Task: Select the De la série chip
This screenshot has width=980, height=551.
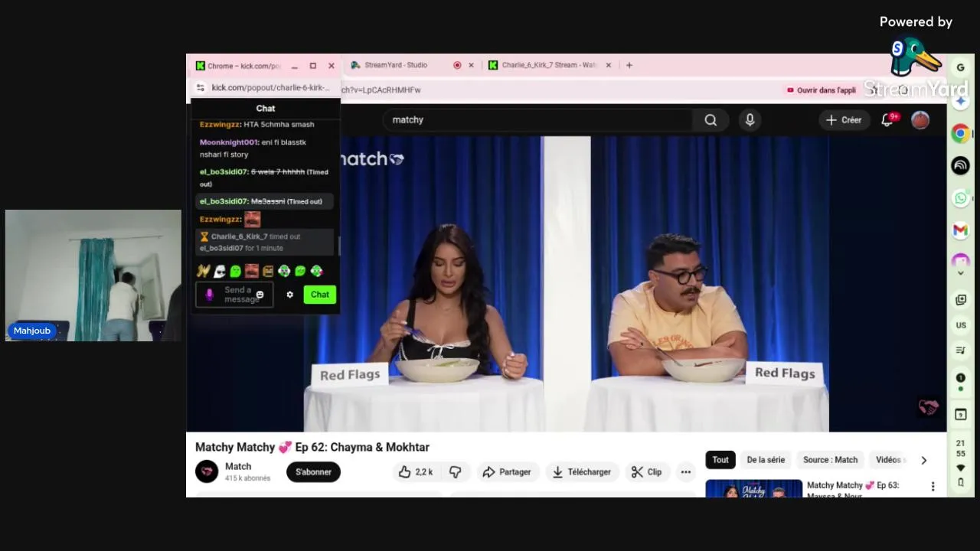Action: click(x=766, y=460)
